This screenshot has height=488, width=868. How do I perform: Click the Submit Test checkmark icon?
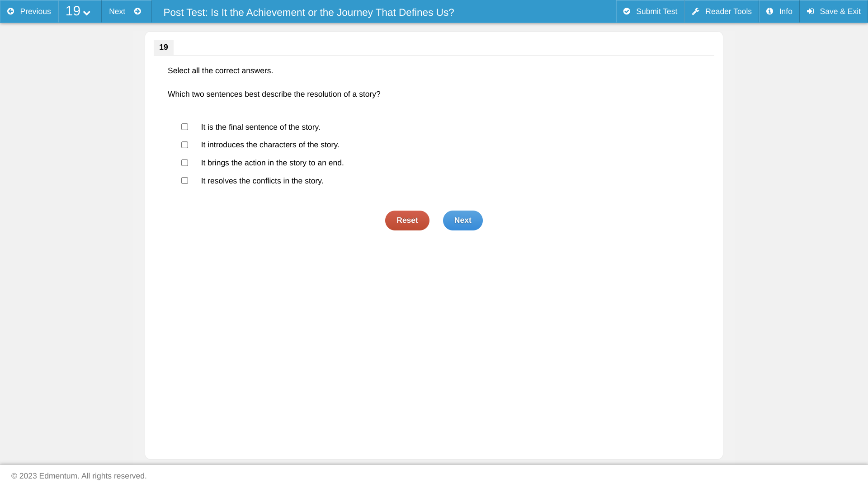(x=627, y=11)
